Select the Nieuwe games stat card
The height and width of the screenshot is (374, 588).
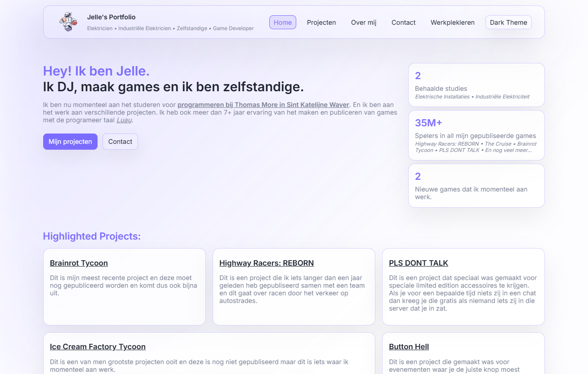[476, 186]
